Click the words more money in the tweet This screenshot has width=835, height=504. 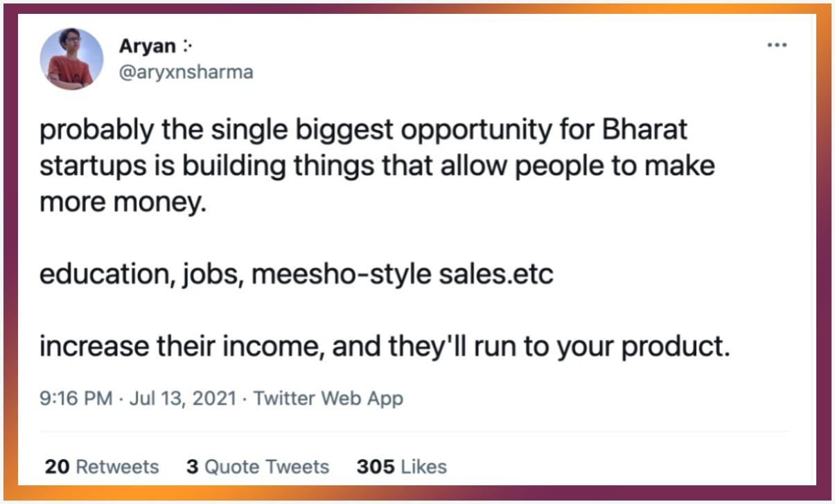point(123,203)
